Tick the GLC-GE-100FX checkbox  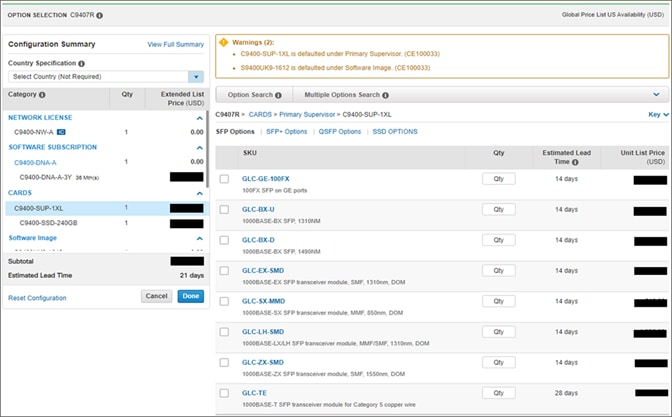click(x=224, y=179)
